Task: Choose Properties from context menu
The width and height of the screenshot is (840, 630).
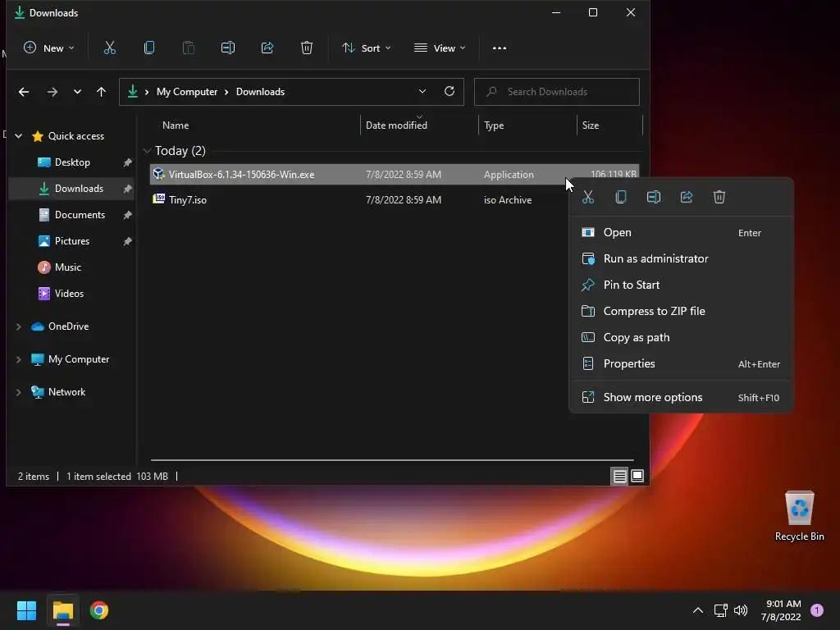Action: click(681, 363)
